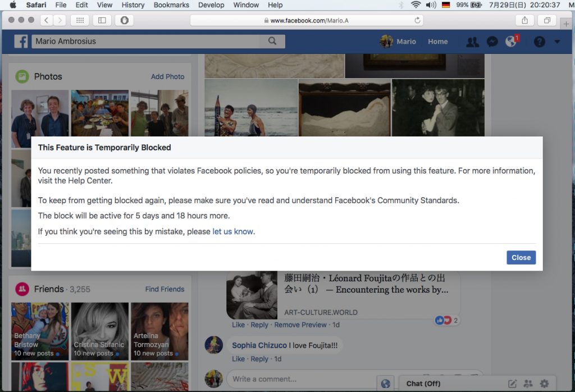The image size is (575, 392).
Task: Open the Develop menu
Action: point(211,4)
